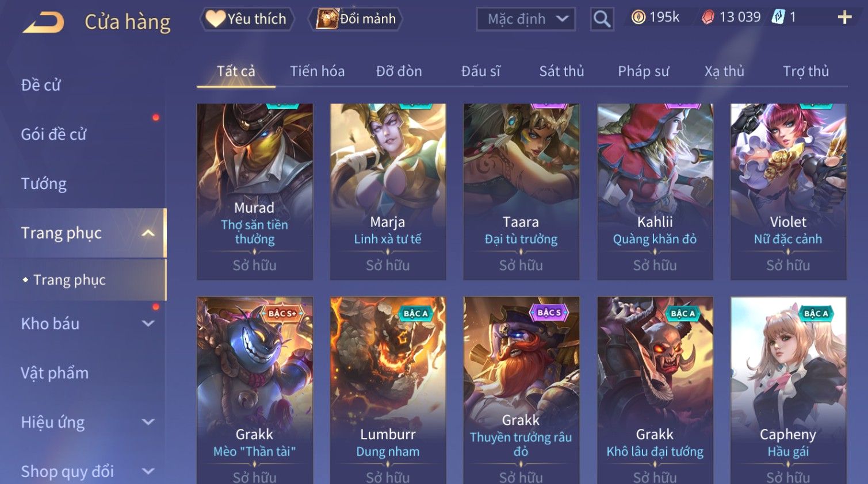
Task: Tap the blue ticket currency icon
Action: 778,17
